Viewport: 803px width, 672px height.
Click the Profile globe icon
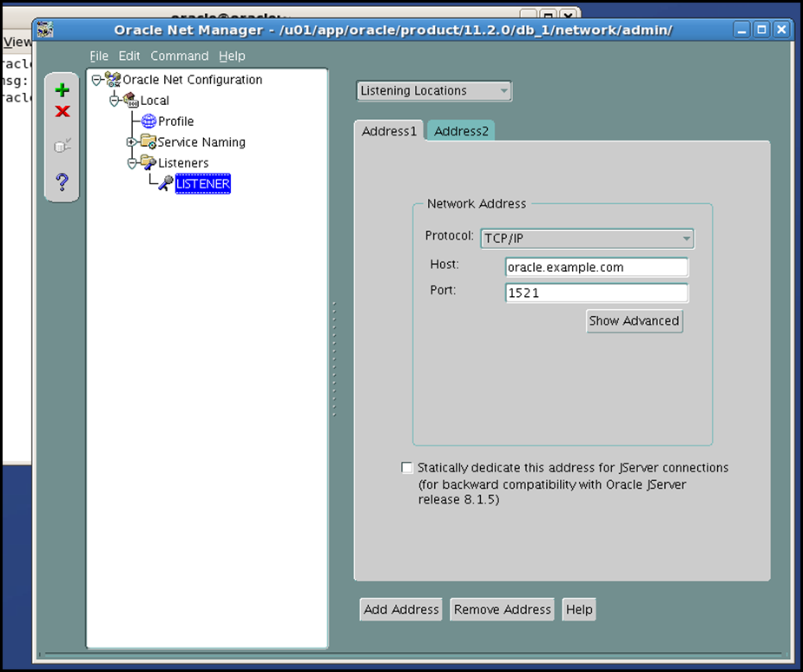pos(148,121)
